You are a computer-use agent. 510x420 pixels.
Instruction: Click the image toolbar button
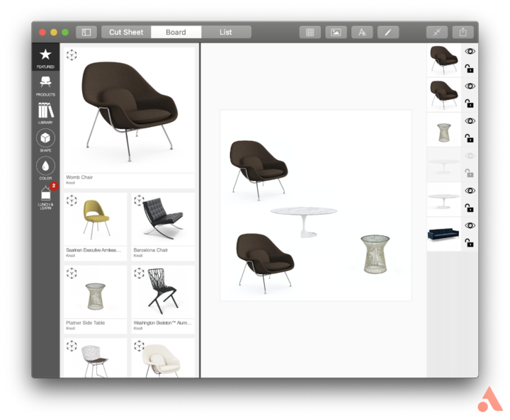tap(336, 32)
